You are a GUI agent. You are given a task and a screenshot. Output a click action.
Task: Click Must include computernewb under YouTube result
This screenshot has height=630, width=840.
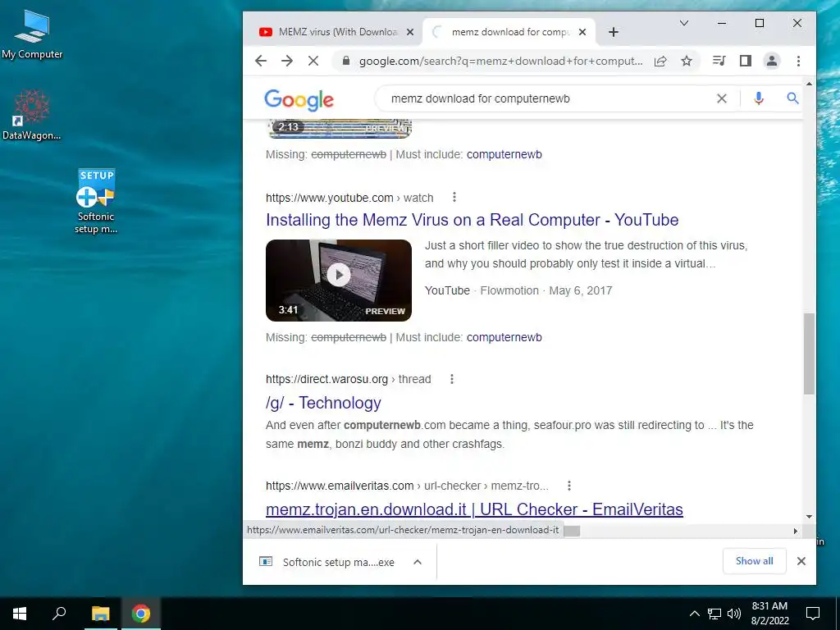504,337
